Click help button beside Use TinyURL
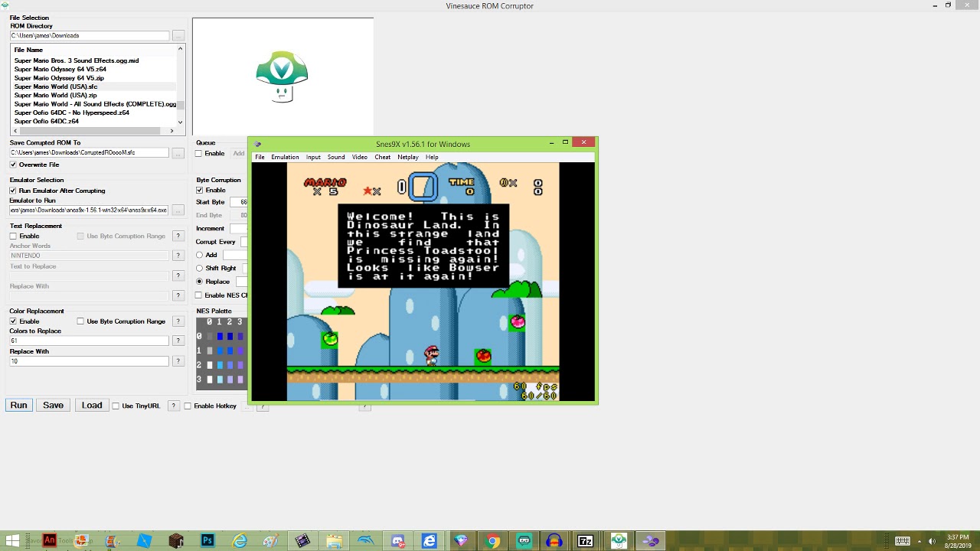Image resolution: width=980 pixels, height=551 pixels. 173,406
